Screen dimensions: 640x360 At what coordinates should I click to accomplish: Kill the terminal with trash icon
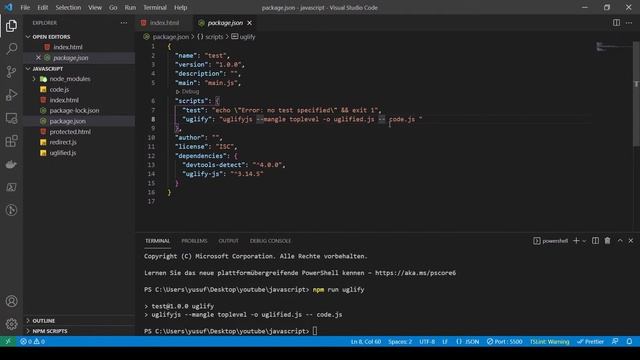pos(607,241)
